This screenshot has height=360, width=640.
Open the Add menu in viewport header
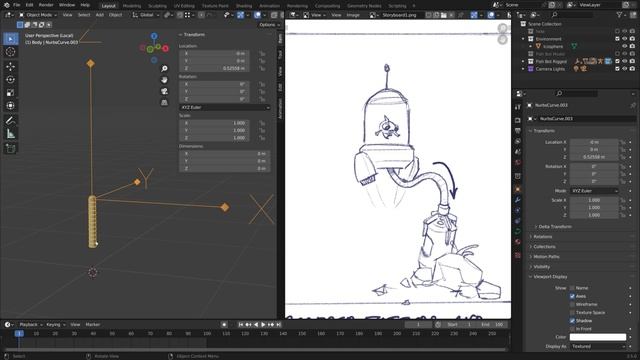100,15
